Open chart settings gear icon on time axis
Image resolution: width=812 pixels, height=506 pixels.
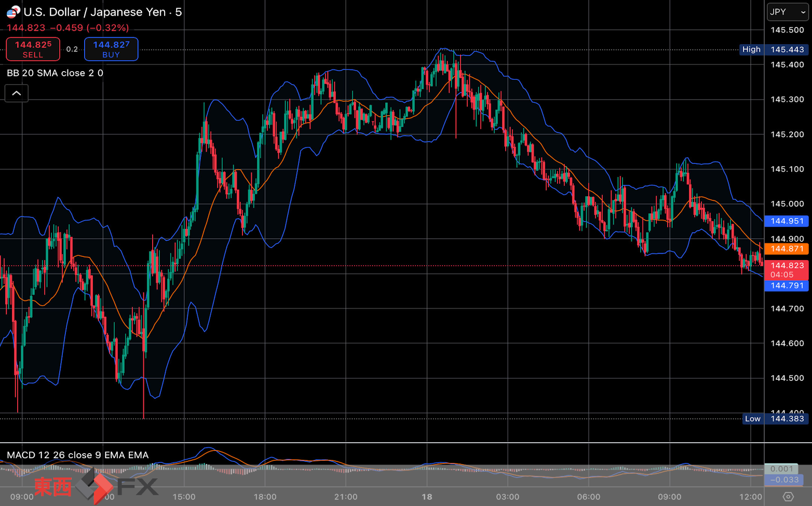[788, 497]
